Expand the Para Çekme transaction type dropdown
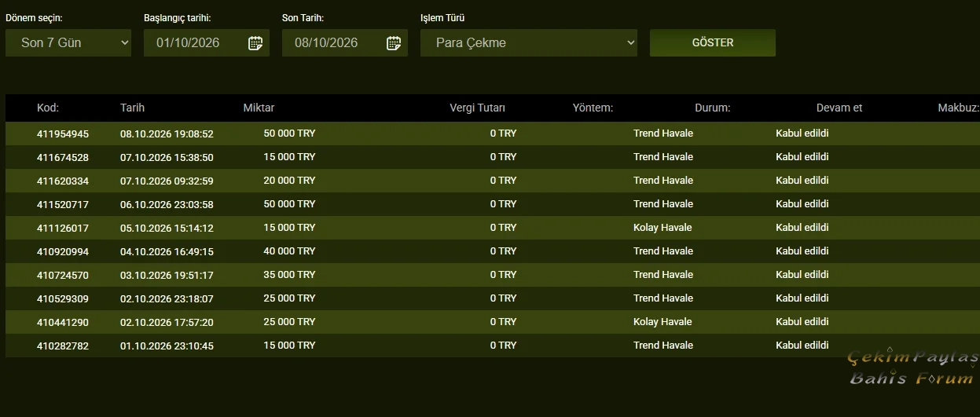Viewport: 980px width, 417px height. point(529,43)
